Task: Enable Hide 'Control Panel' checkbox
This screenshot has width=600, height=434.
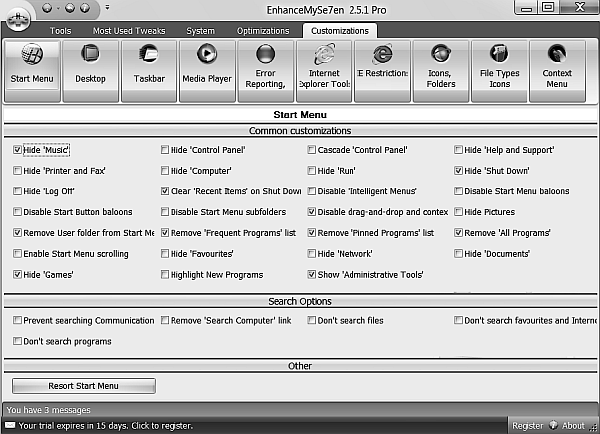Action: click(x=165, y=150)
